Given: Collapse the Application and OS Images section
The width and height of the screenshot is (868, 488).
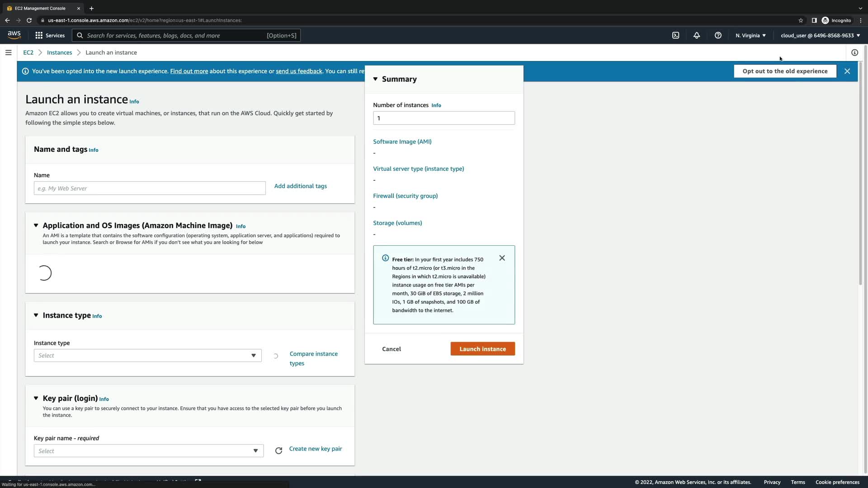Looking at the screenshot, I should [36, 225].
